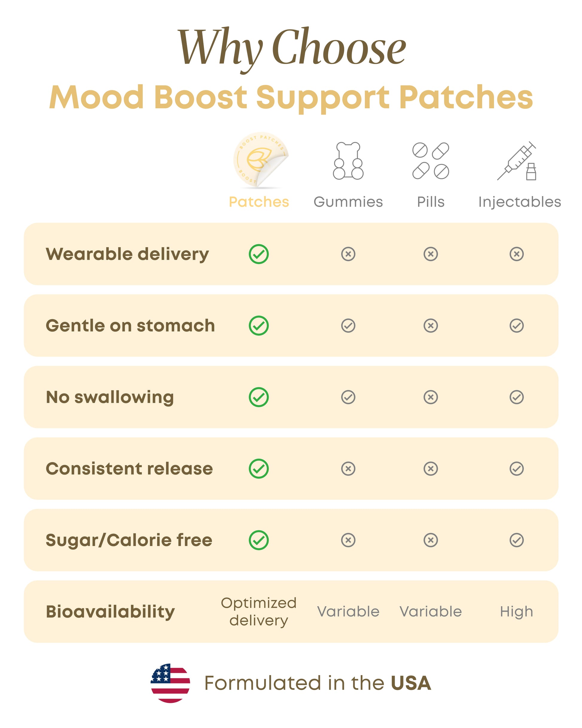This screenshot has width=582, height=728.
Task: Click the pills and capsules icon
Action: (x=430, y=161)
